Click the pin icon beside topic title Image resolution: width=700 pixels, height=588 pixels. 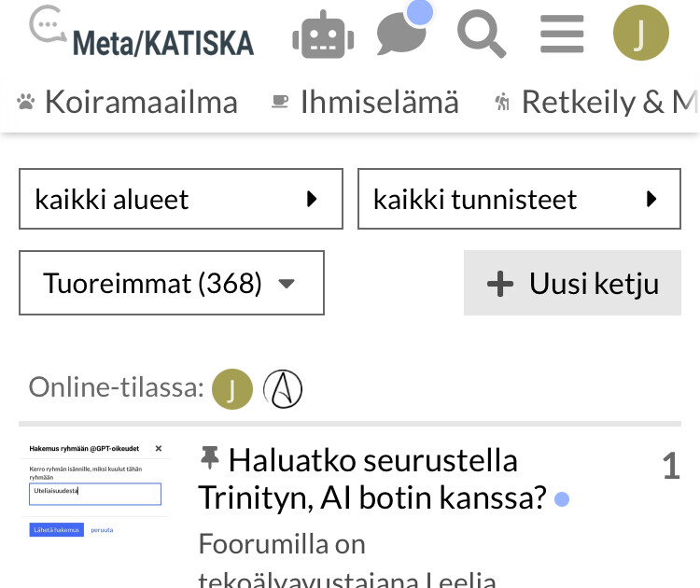(209, 458)
